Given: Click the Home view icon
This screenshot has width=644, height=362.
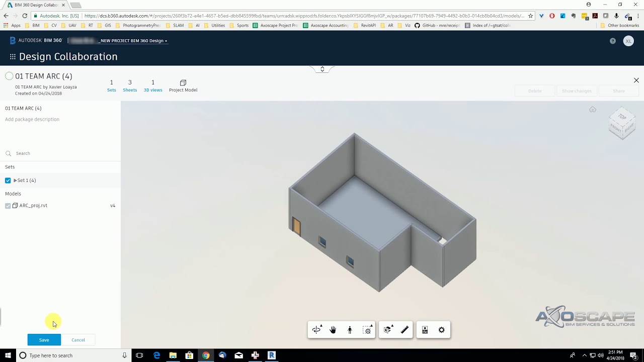Looking at the screenshot, I should 593,109.
